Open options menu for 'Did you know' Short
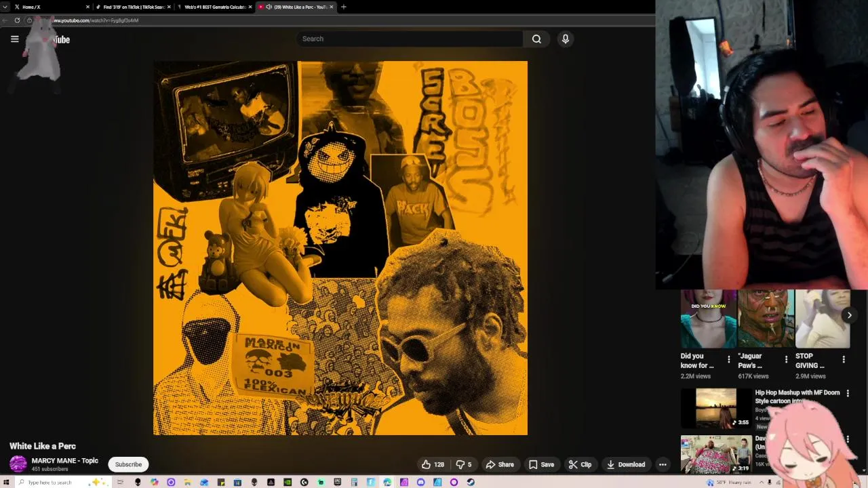The image size is (868, 488). (x=729, y=359)
